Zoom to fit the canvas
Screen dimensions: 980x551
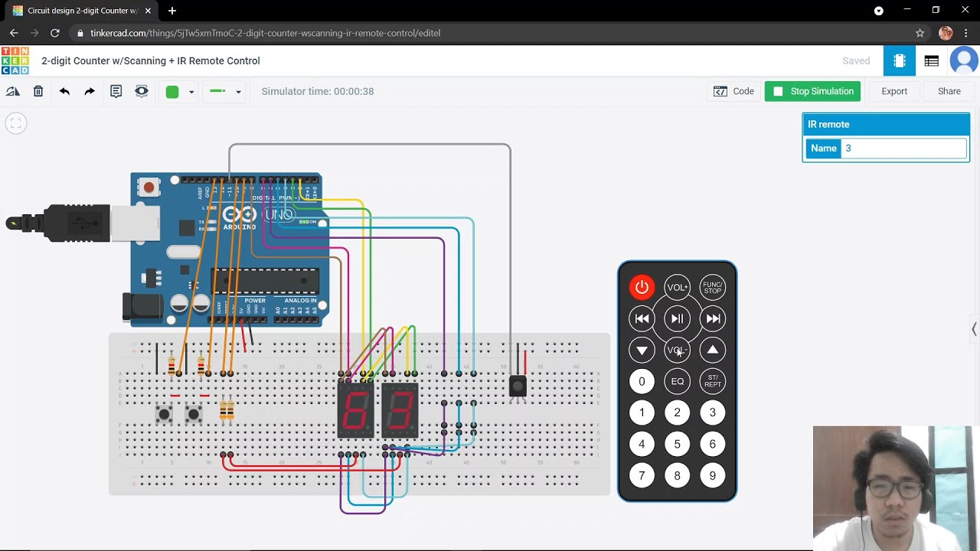(16, 123)
